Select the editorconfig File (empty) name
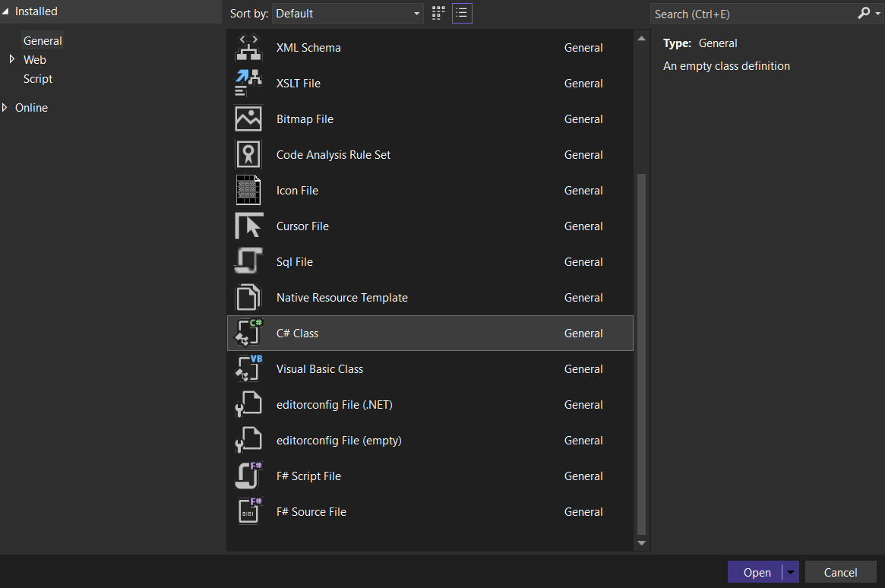885x588 pixels. tap(339, 440)
